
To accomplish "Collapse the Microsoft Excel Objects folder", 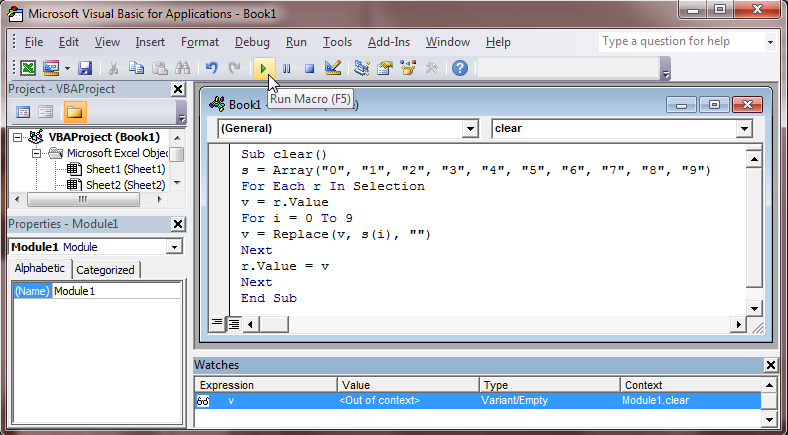I will (37, 153).
